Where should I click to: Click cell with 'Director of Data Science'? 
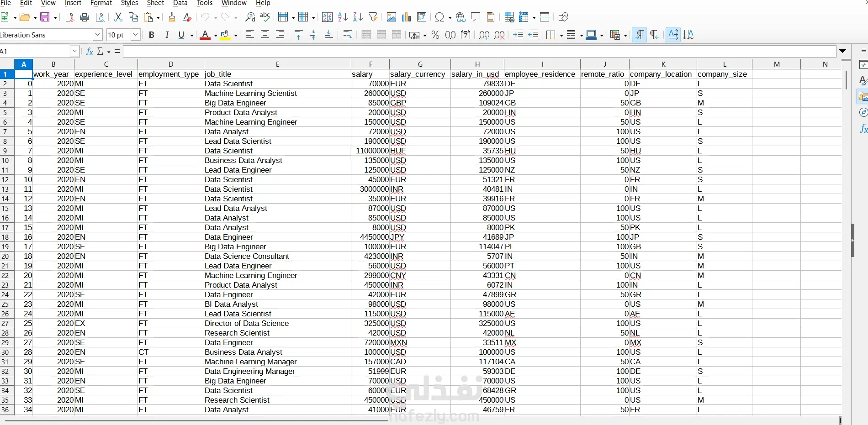coord(277,323)
